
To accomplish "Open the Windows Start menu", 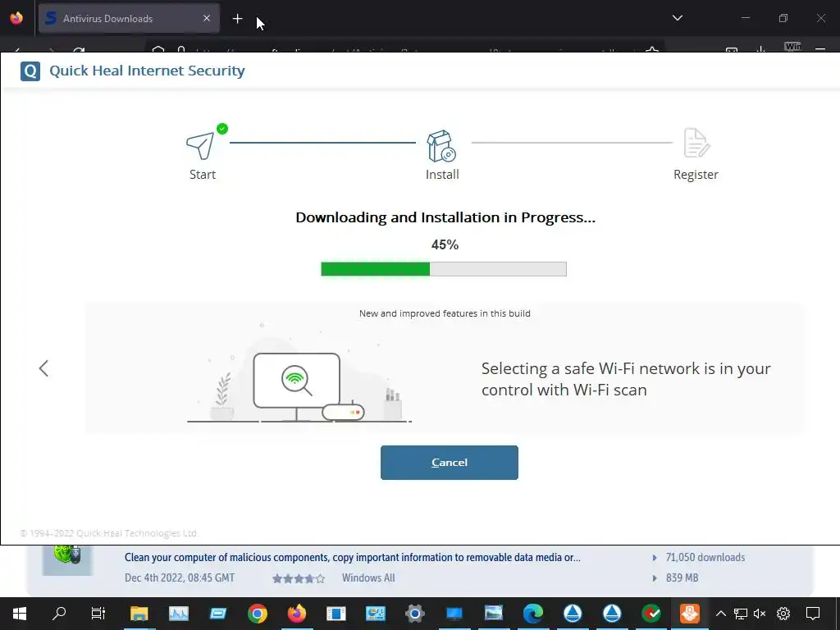I will (20, 614).
